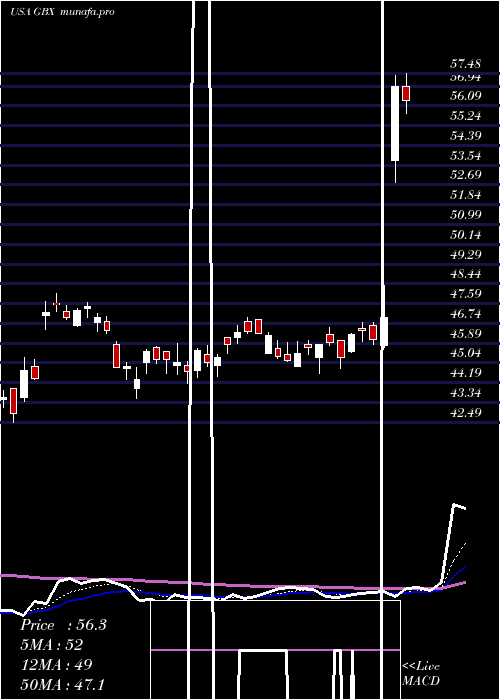Click the 'Price : 56.3' readout

63,625
